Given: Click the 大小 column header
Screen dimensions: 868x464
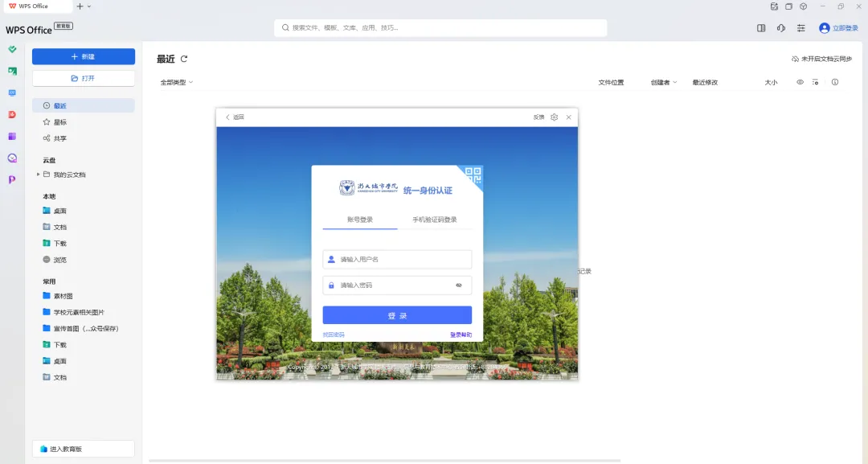Looking at the screenshot, I should (x=771, y=82).
